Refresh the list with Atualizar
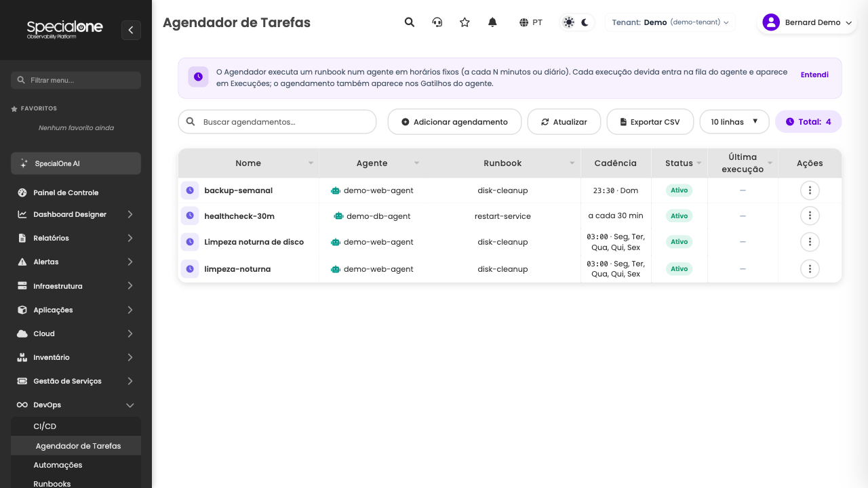The image size is (868, 488). 564,122
